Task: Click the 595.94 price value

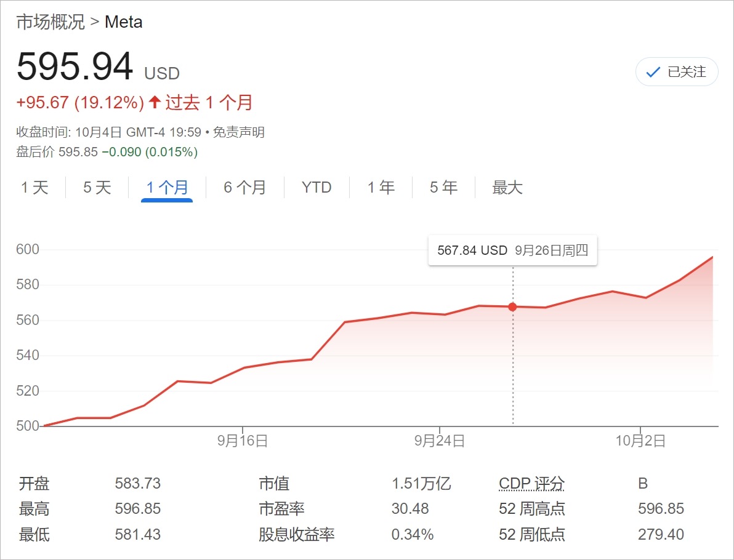Action: [75, 66]
